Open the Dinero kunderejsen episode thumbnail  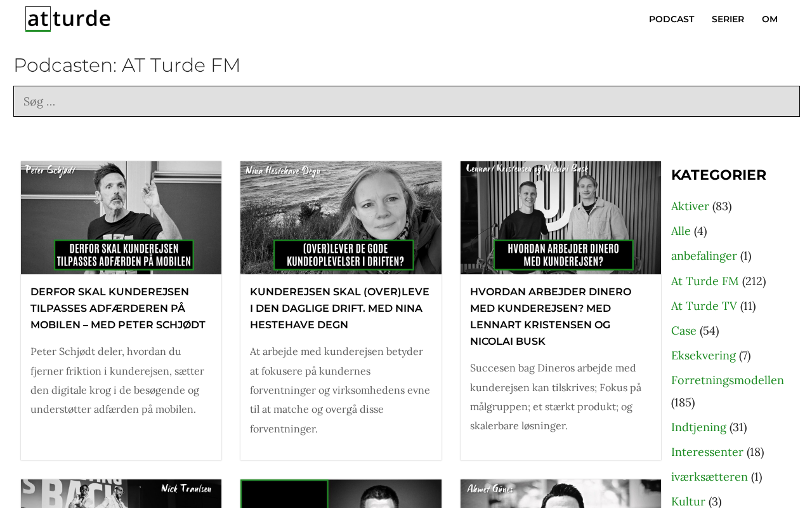[x=561, y=218]
